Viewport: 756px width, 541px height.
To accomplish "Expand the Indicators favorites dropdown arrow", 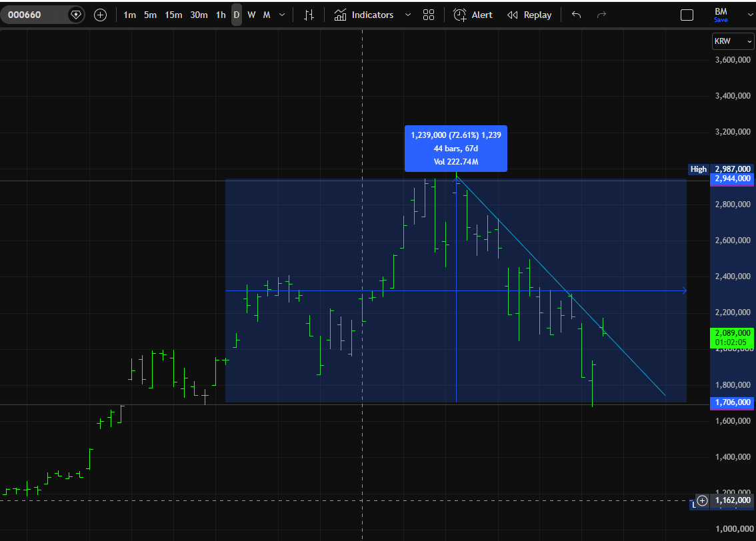I will (408, 15).
